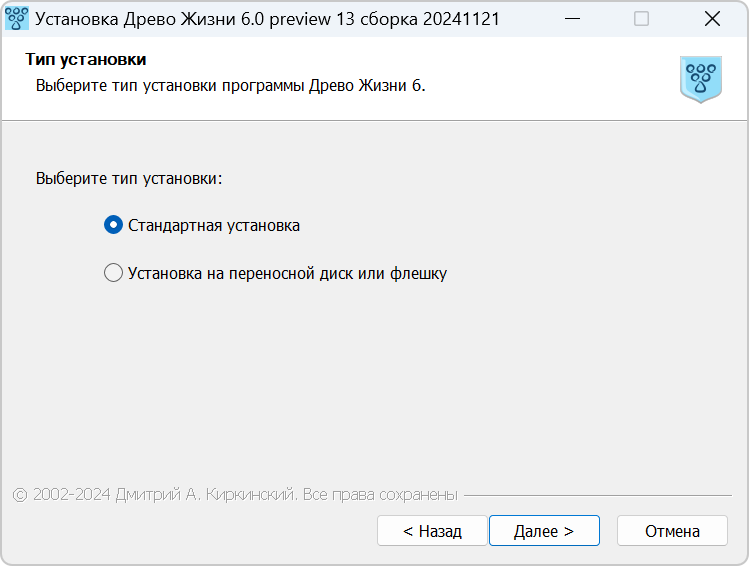The width and height of the screenshot is (749, 566).
Task: Click the greyed-out maximize window button
Action: (x=641, y=19)
